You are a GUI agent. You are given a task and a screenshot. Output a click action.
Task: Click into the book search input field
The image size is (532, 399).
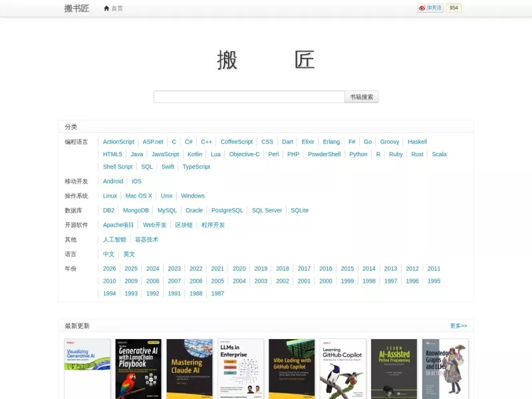[x=249, y=96]
